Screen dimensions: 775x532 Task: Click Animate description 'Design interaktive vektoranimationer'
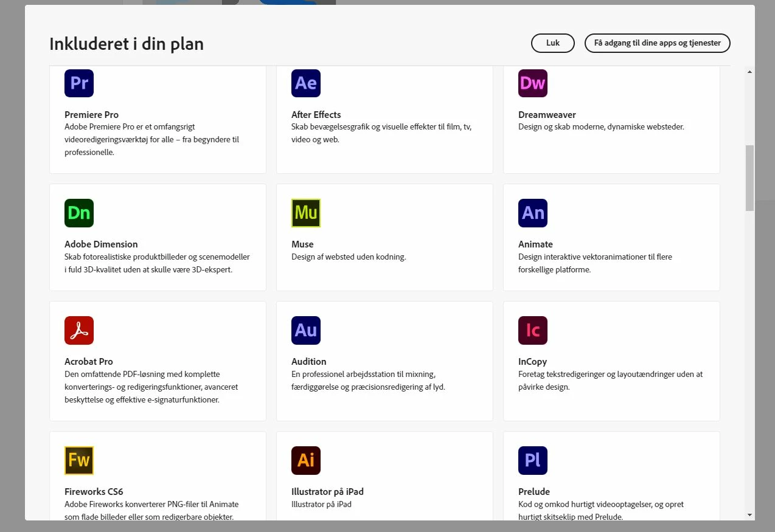(x=595, y=263)
